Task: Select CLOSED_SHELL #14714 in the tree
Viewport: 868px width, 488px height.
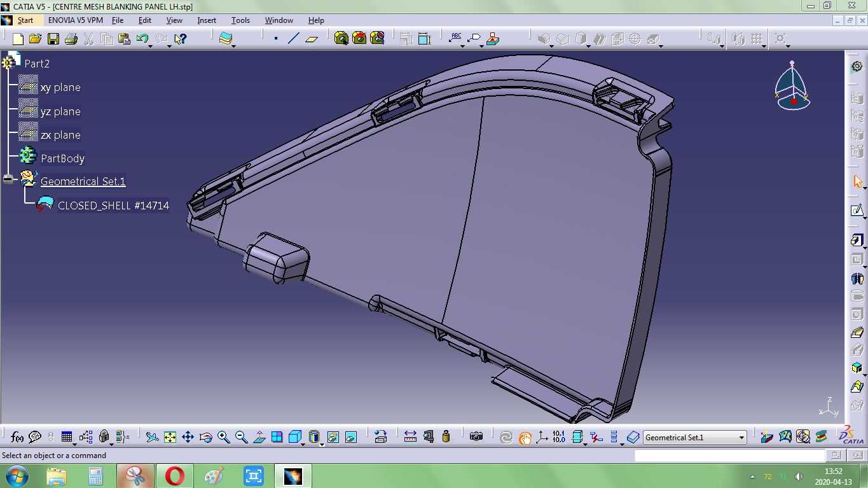Action: [113, 206]
